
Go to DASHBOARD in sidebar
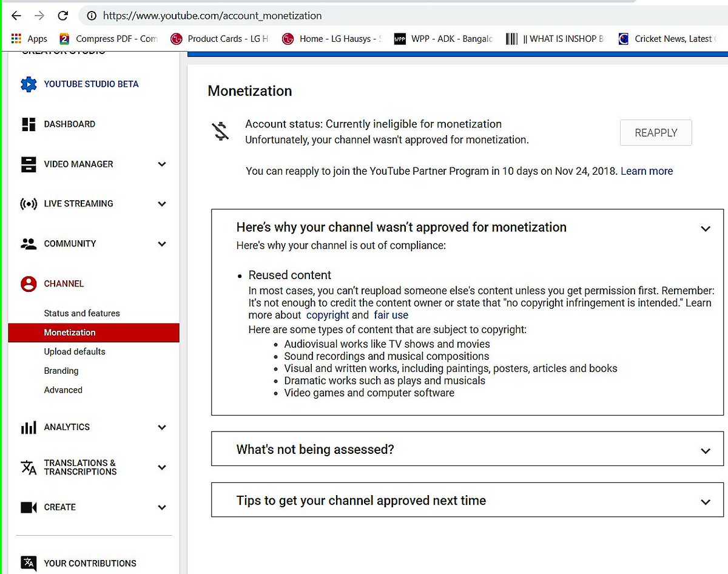69,124
